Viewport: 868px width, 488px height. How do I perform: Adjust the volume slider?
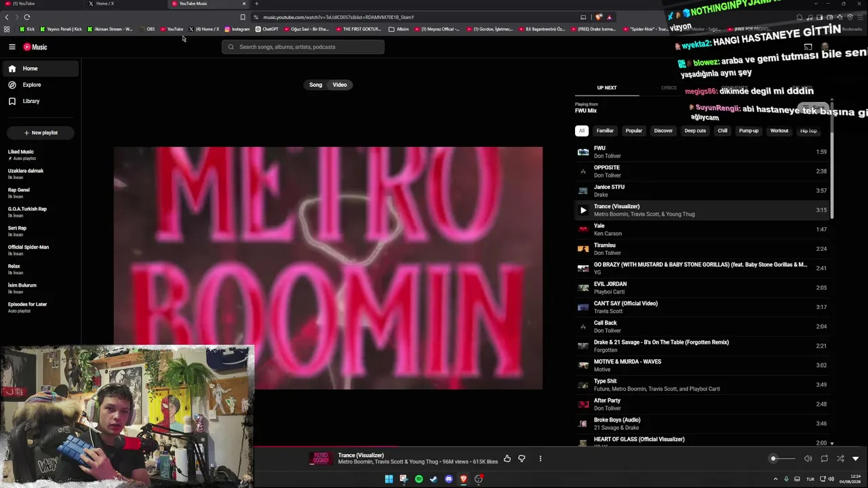click(783, 459)
